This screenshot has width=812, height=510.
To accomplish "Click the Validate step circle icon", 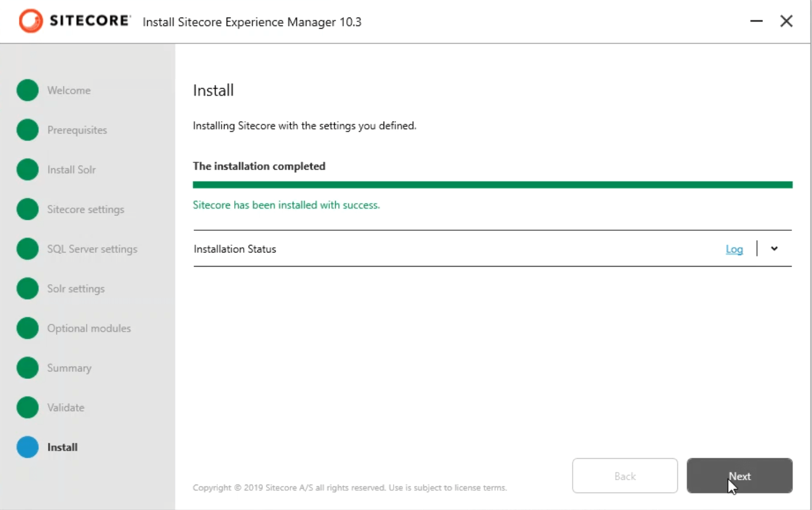I will point(28,408).
